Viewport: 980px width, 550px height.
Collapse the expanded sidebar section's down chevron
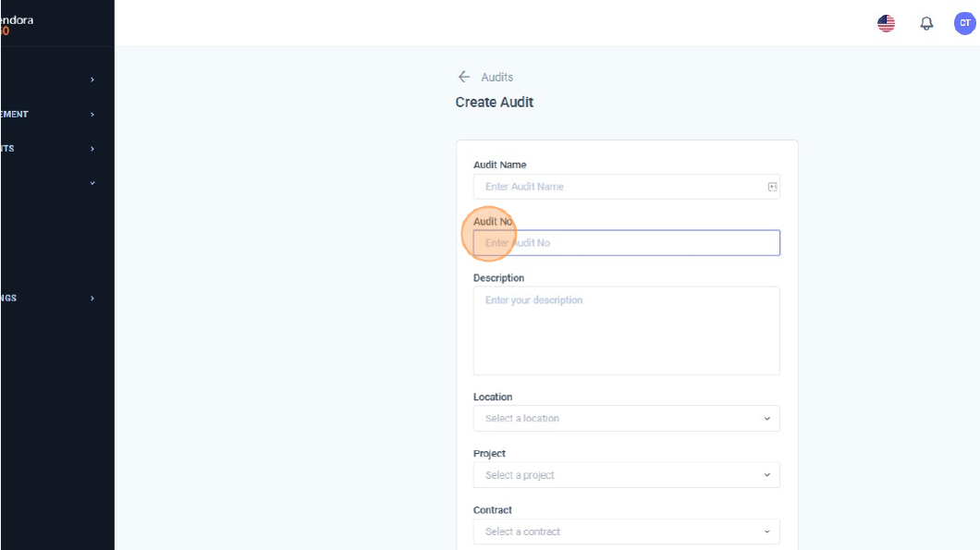92,183
